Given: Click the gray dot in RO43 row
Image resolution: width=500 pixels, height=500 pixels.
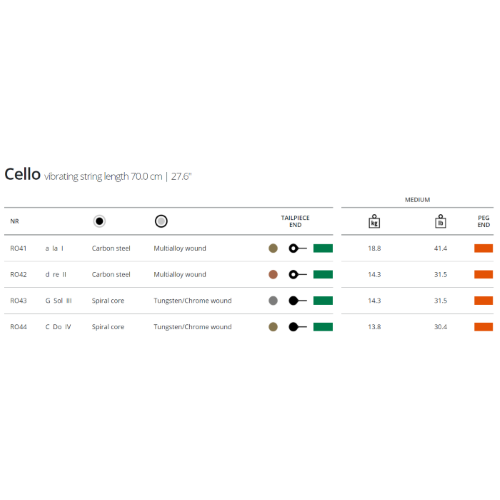Looking at the screenshot, I should pos(273,301).
